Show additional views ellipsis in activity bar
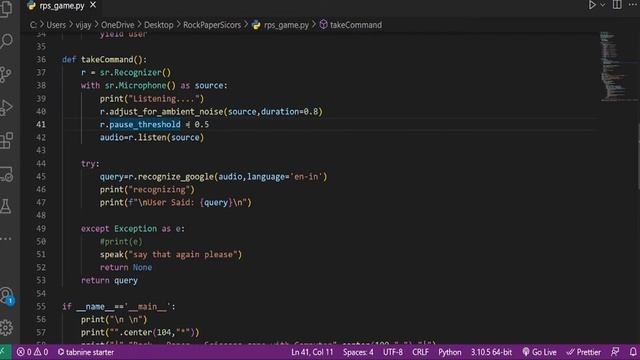Viewport: 640px width, 360px height. click(6, 239)
